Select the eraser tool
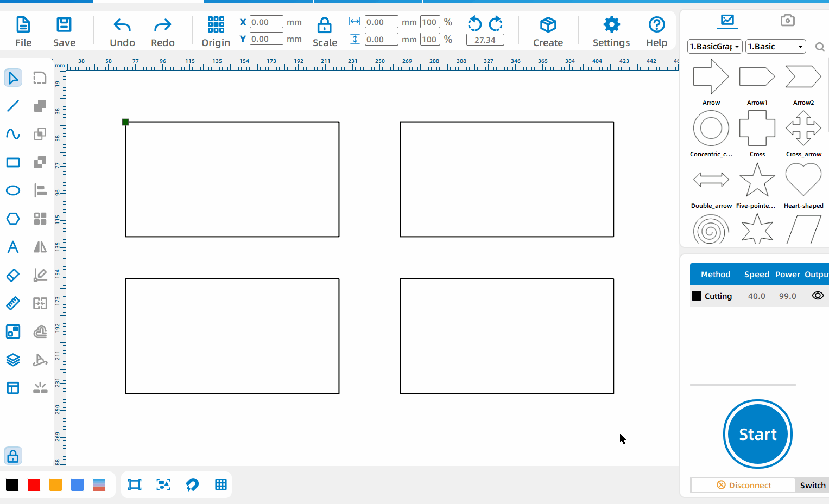The height and width of the screenshot is (504, 829). 13,275
